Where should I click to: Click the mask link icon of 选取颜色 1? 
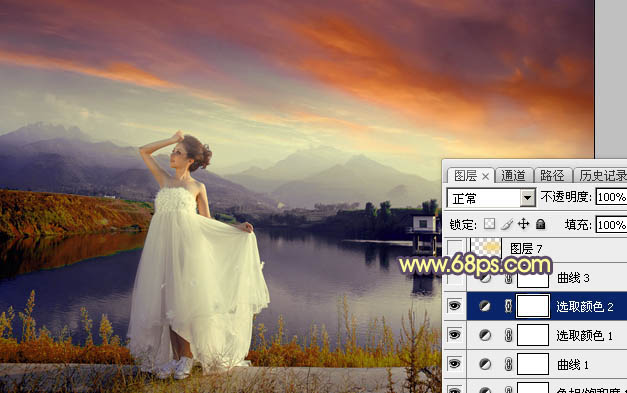[508, 335]
